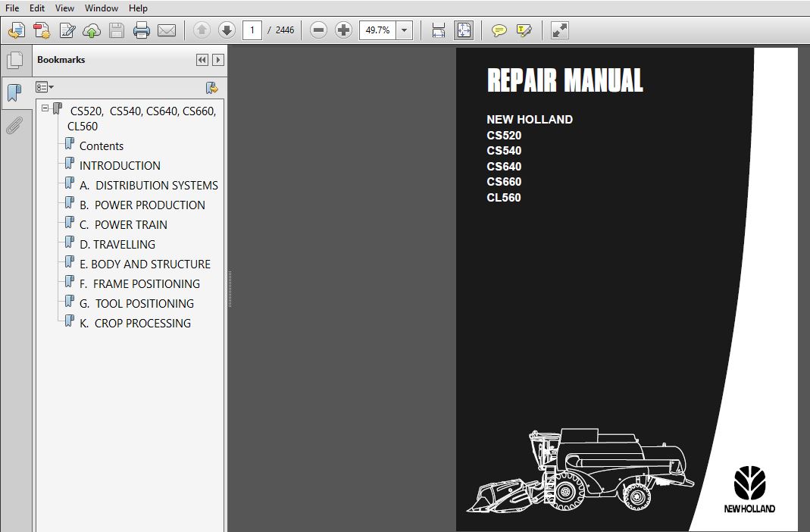Jump to G. TOOL POSITIONING bookmark
This screenshot has height=532, width=810.
(137, 303)
